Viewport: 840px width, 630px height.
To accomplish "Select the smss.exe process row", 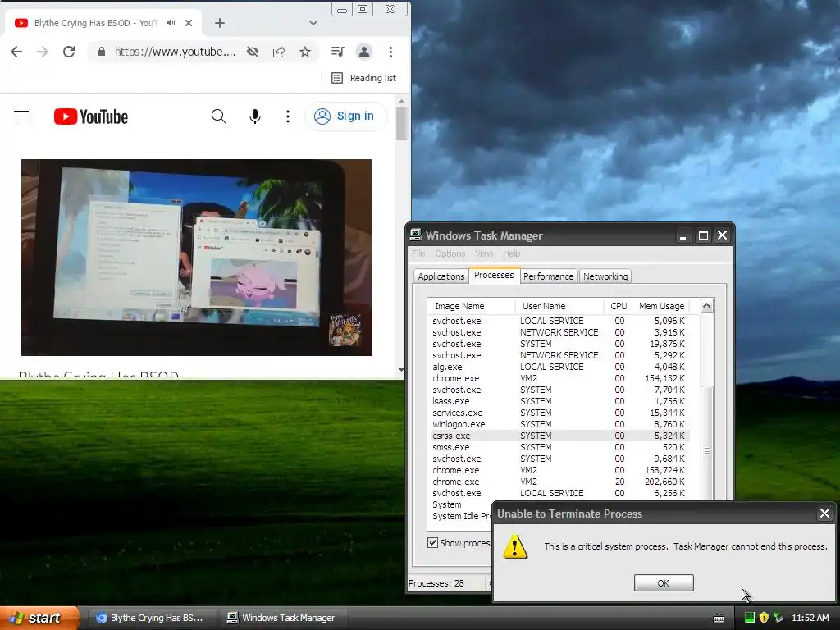I will pos(559,447).
